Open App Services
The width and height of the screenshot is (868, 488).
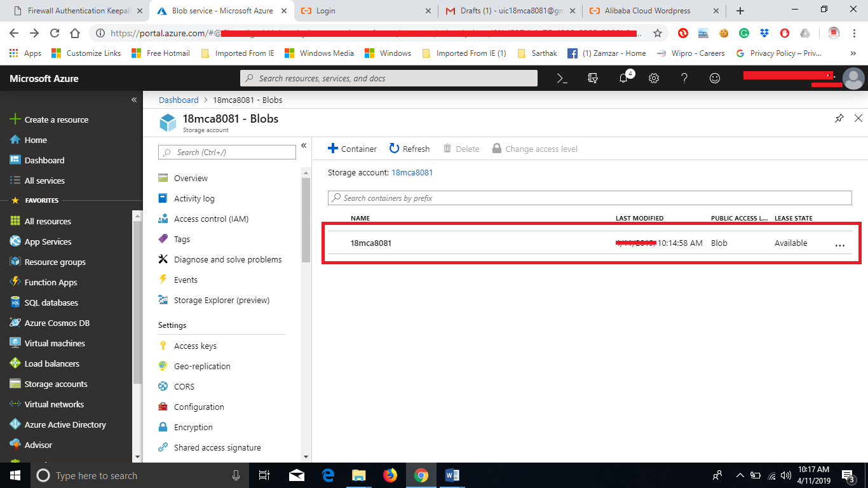pos(40,241)
